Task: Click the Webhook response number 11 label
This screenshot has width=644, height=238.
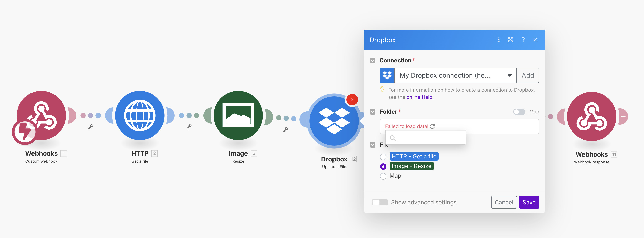Action: (x=614, y=154)
